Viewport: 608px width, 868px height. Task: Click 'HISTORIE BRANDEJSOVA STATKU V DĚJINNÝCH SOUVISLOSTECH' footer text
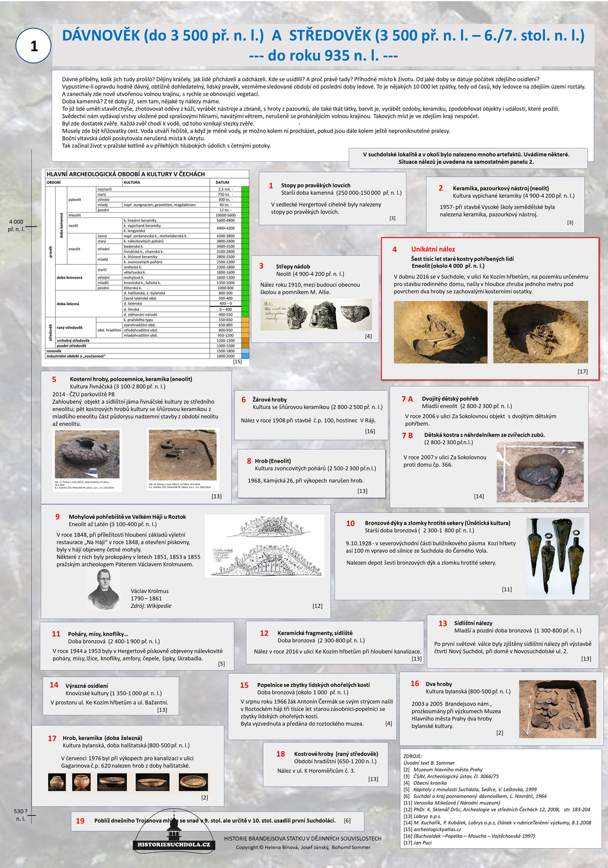302,839
